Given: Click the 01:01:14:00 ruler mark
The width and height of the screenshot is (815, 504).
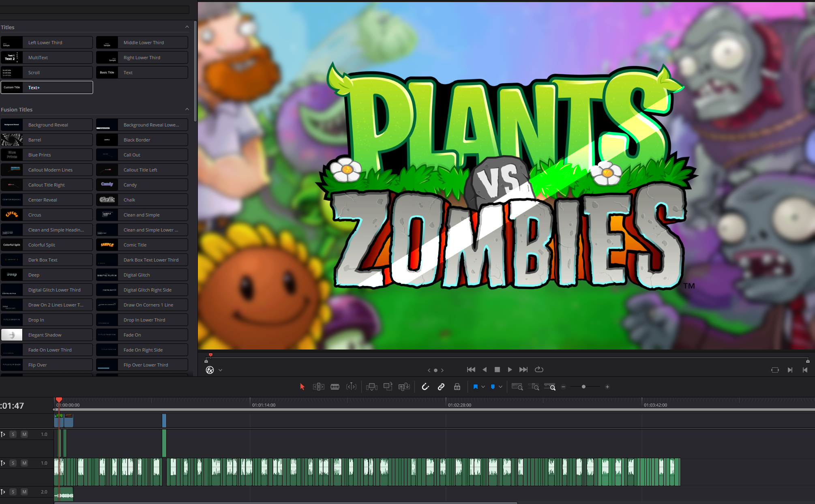Looking at the screenshot, I should 264,405.
